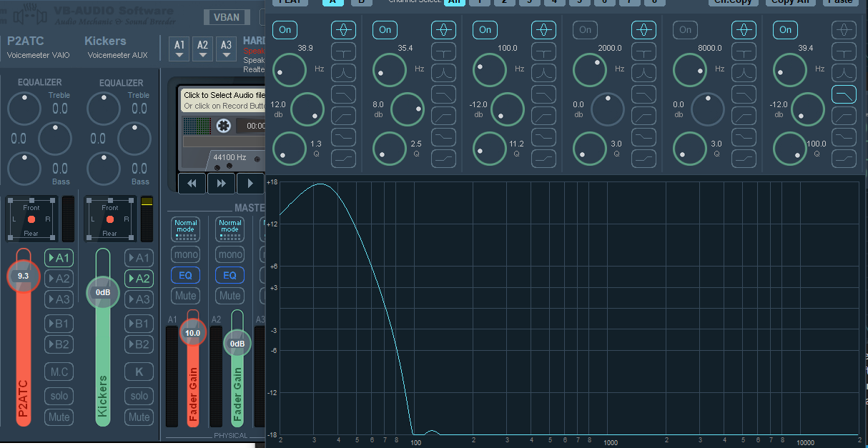The width and height of the screenshot is (868, 448).
Task: Disable A2 routing on Kickers strip
Action: point(139,279)
